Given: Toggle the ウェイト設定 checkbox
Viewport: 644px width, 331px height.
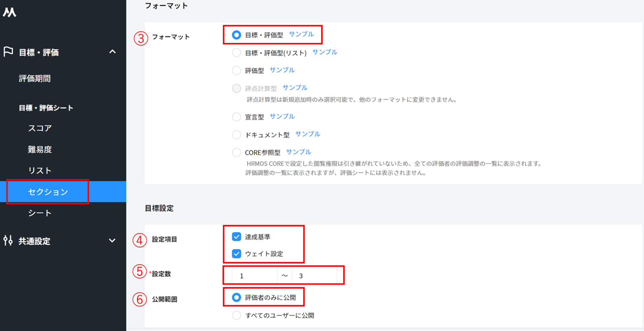Looking at the screenshot, I should click(237, 253).
